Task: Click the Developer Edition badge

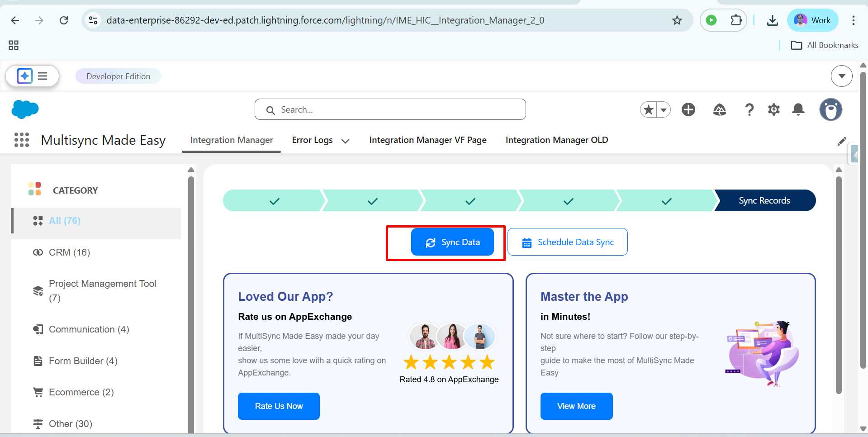Action: tap(118, 76)
